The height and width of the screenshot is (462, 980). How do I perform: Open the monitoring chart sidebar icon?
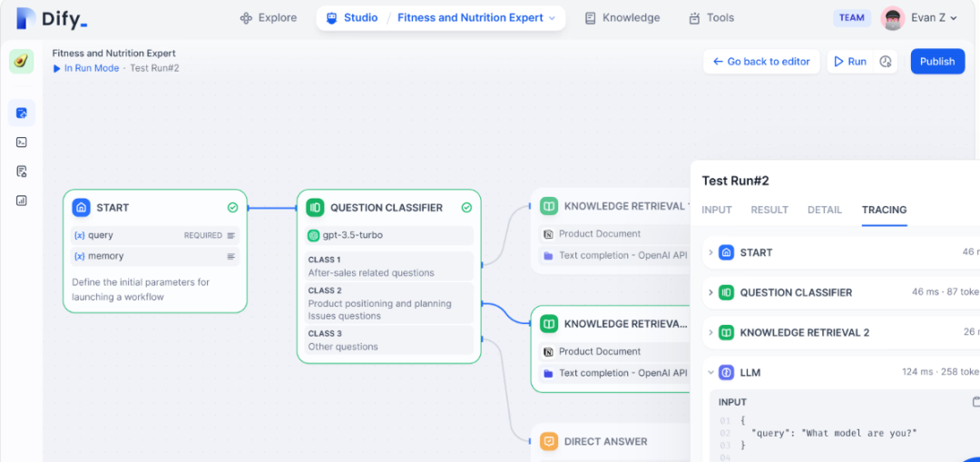point(22,201)
